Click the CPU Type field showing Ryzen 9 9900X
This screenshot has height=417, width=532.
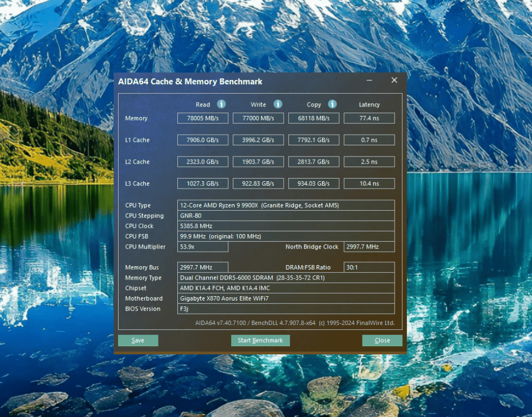(x=286, y=205)
